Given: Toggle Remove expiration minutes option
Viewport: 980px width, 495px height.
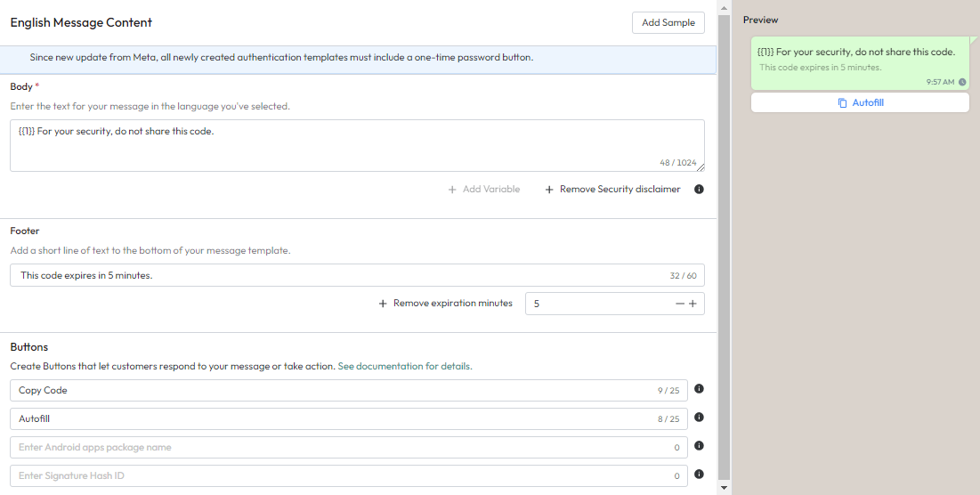Looking at the screenshot, I should pyautogui.click(x=445, y=304).
